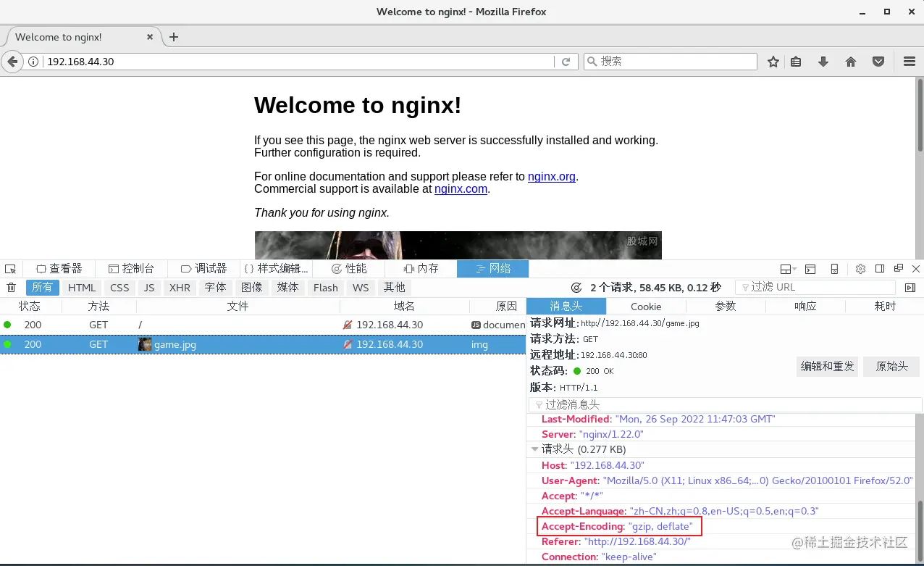This screenshot has width=924, height=566.
Task: Open the 参数 params details tab
Action: coord(726,307)
